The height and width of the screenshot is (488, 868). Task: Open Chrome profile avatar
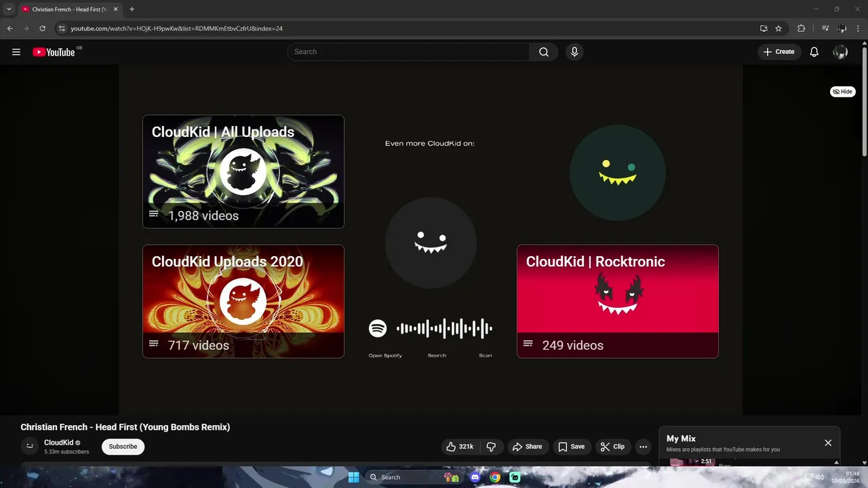click(x=842, y=28)
